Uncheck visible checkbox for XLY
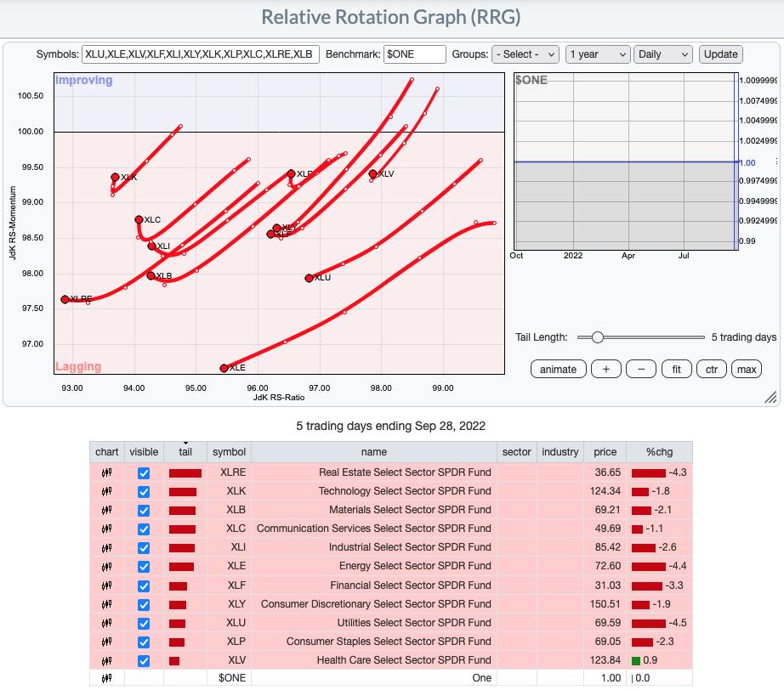Screen dimensions: 784x690 (x=144, y=604)
